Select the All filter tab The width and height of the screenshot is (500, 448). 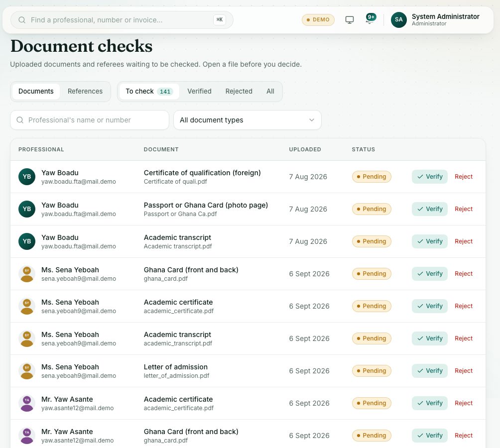[x=270, y=92]
